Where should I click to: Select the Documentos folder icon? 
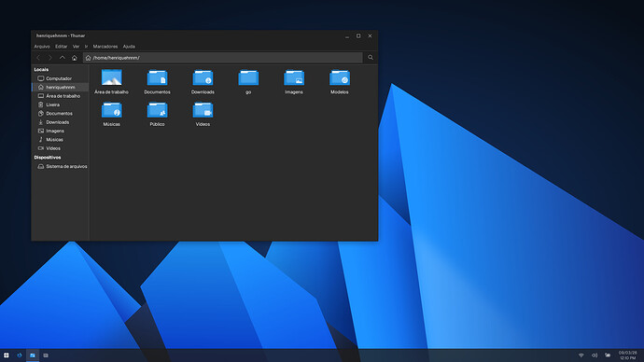pos(158,77)
